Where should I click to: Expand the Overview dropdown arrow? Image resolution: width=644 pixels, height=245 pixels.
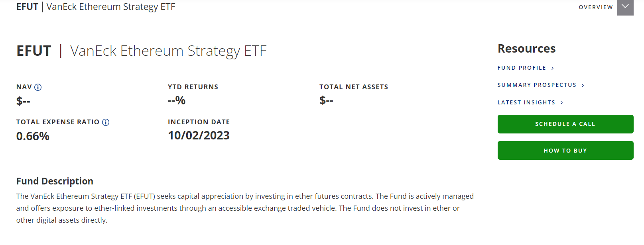point(625,7)
